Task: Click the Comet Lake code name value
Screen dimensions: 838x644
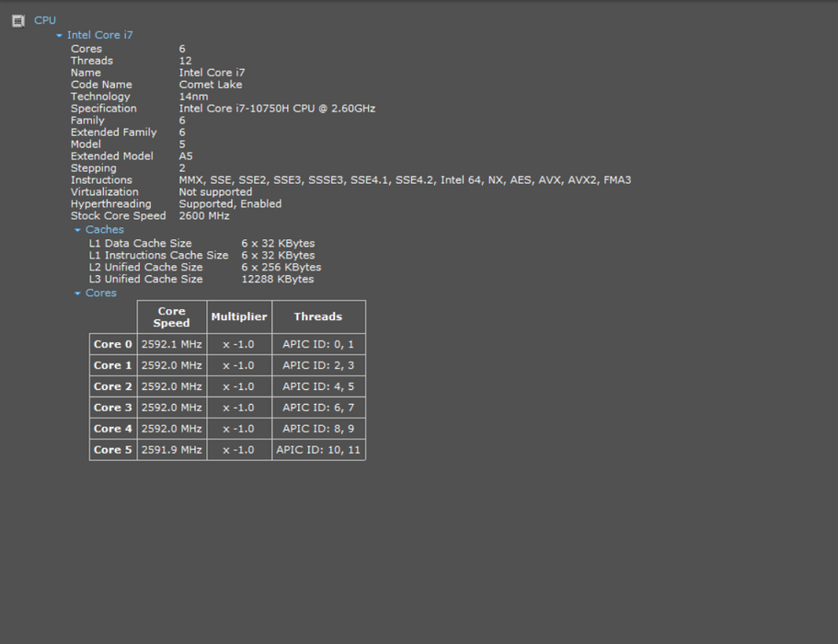Action: [211, 85]
